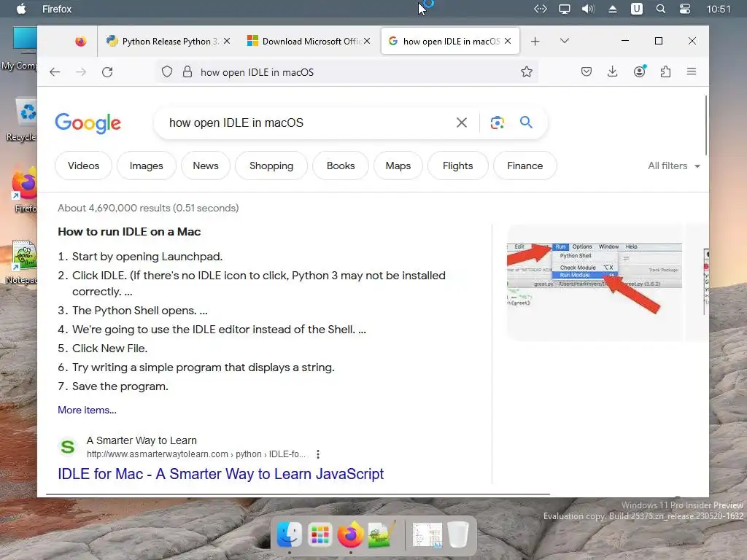Click the address bar URL field
Image resolution: width=747 pixels, height=560 pixels.
coord(348,72)
